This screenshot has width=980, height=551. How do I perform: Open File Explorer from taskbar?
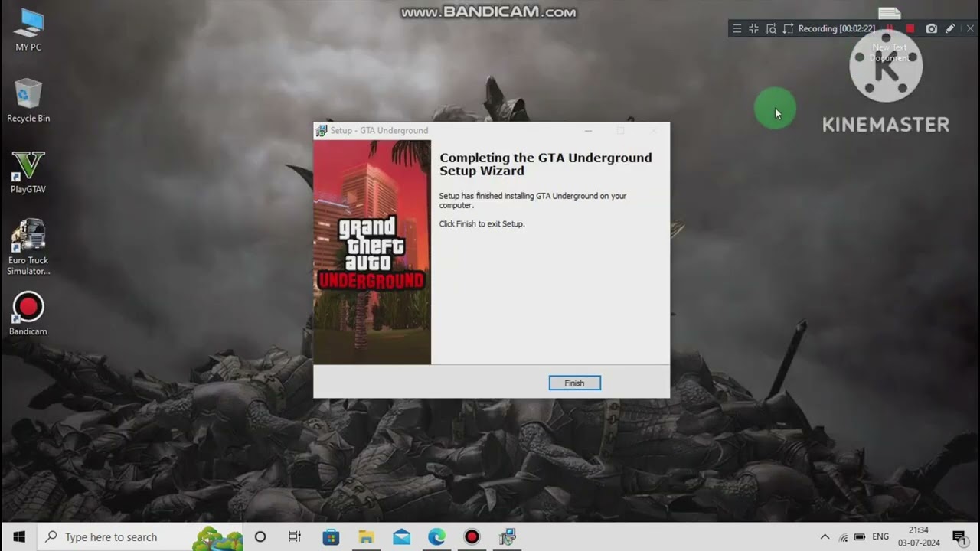click(366, 536)
